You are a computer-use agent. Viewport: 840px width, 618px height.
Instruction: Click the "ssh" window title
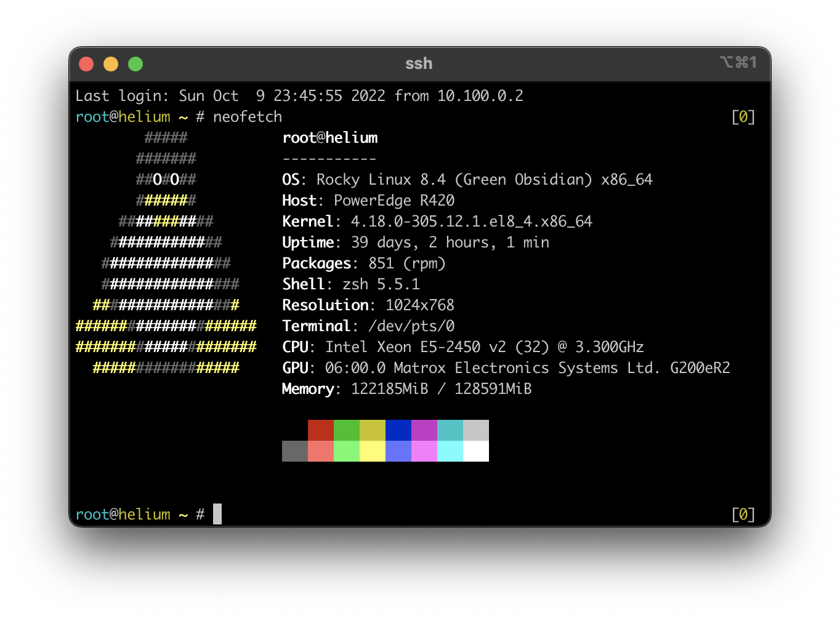click(x=419, y=63)
